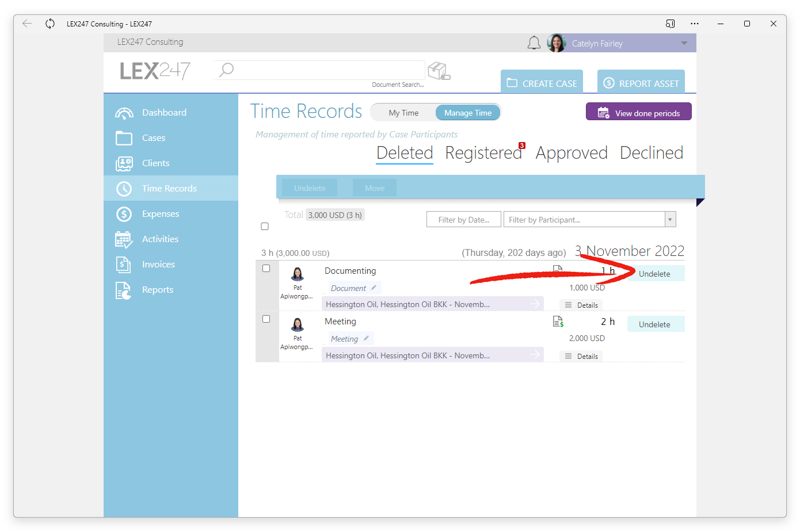Open the Dashboard sidebar item
This screenshot has height=532, width=800.
point(171,113)
